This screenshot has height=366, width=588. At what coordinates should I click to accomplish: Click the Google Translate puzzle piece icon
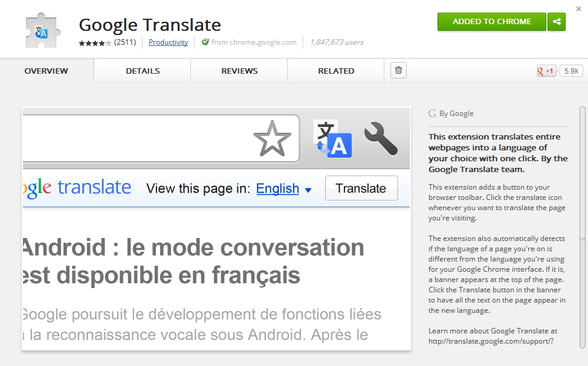coord(43,31)
